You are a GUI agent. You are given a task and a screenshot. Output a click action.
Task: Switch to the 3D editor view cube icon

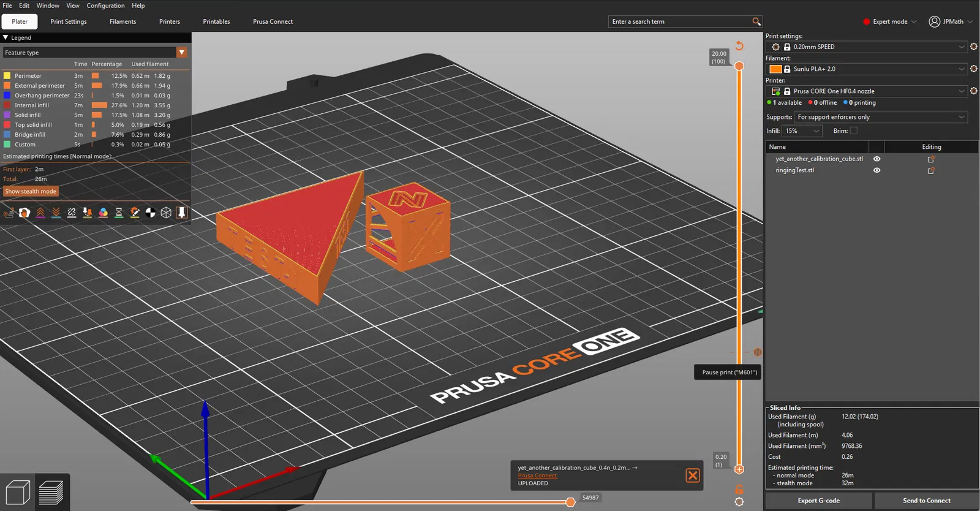coord(18,493)
